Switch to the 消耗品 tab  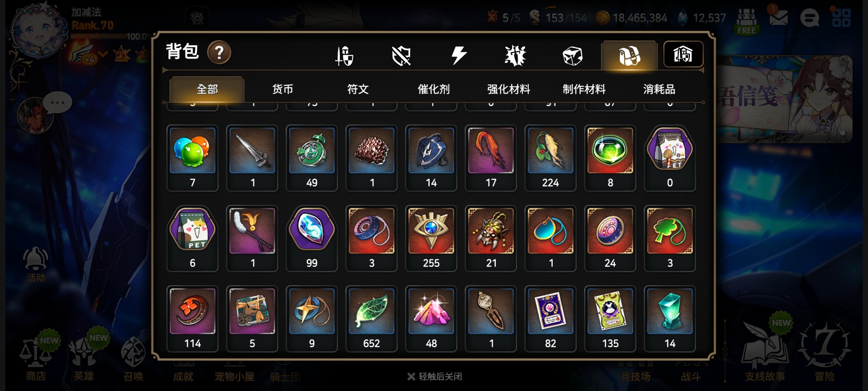pyautogui.click(x=659, y=89)
